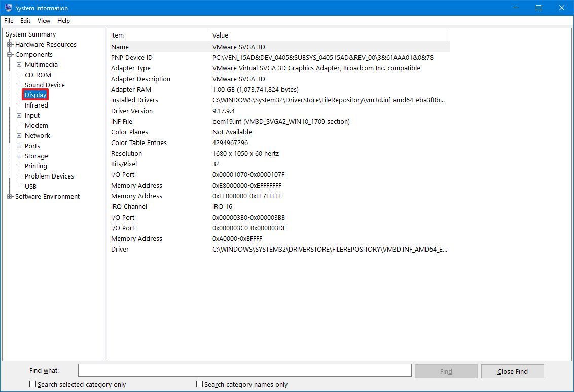Select the Problem Devices category
574x392 pixels.
click(x=48, y=176)
